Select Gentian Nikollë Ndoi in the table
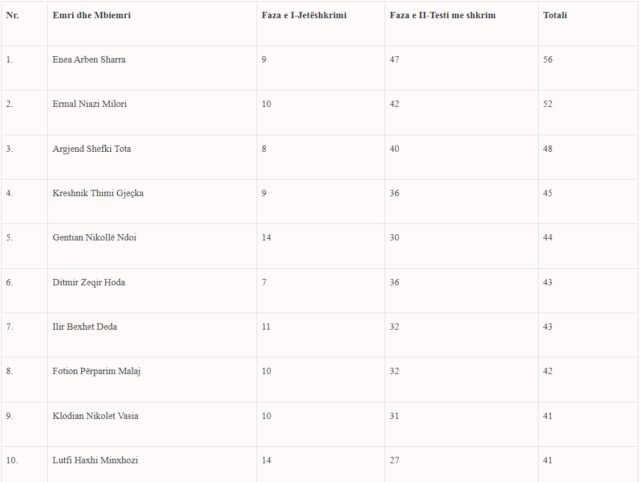This screenshot has width=640, height=482. (95, 238)
